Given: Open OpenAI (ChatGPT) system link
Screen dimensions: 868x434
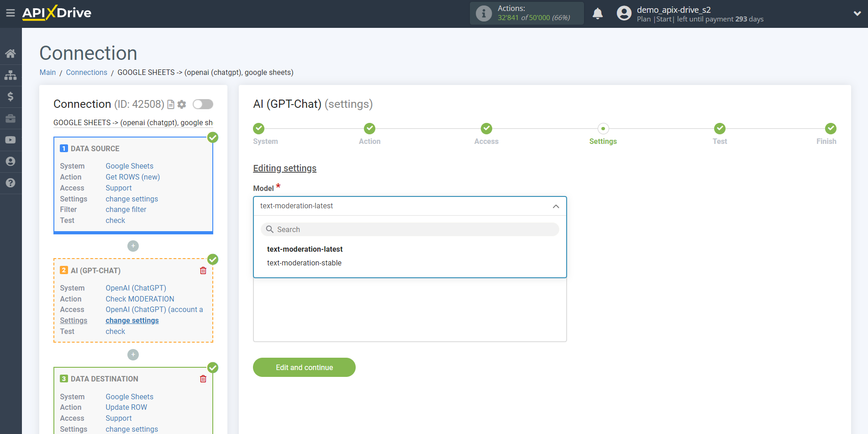Looking at the screenshot, I should pyautogui.click(x=136, y=288).
